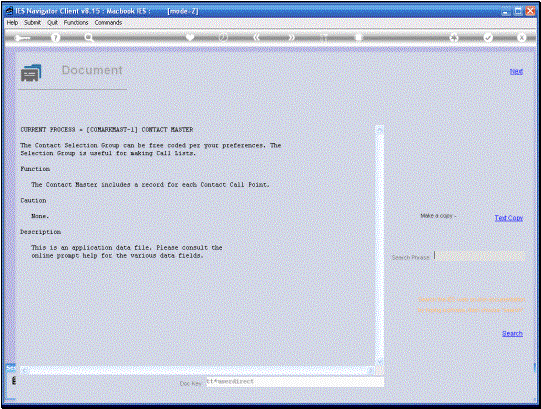Click the key icon in the toolbar
This screenshot has width=541, height=409.
23,38
